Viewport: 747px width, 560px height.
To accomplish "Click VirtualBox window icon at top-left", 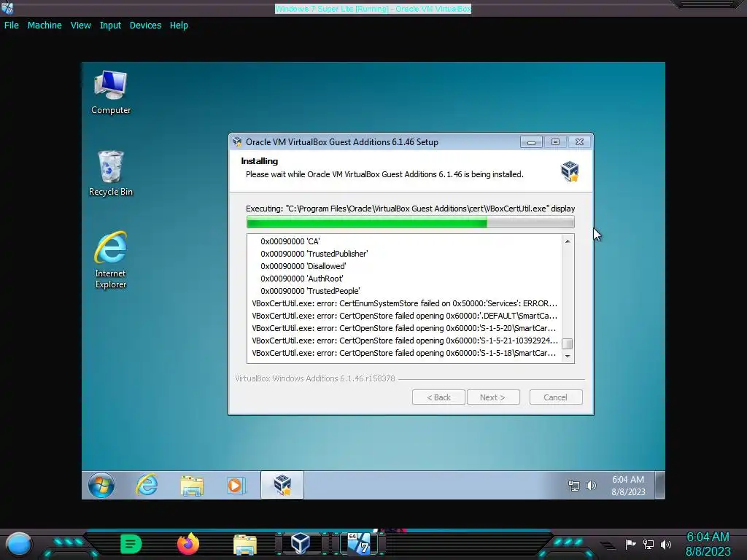I will pyautogui.click(x=7, y=8).
